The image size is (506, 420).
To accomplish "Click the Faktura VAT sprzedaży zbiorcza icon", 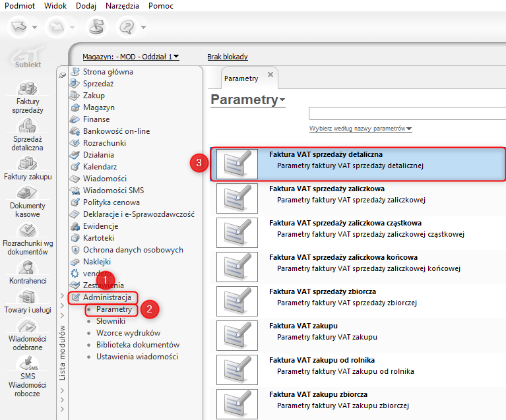I will coord(237,301).
